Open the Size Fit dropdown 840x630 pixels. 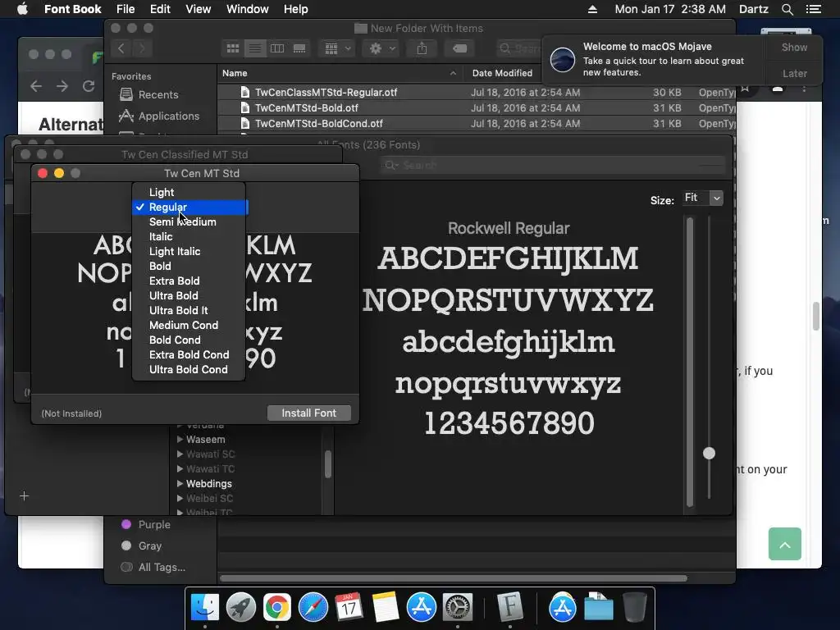pyautogui.click(x=702, y=199)
